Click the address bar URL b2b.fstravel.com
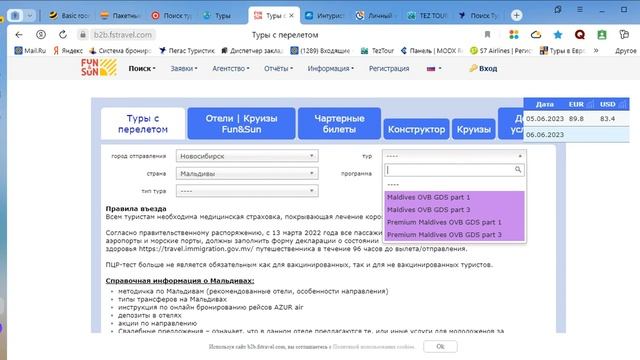640x360 pixels. tap(123, 35)
